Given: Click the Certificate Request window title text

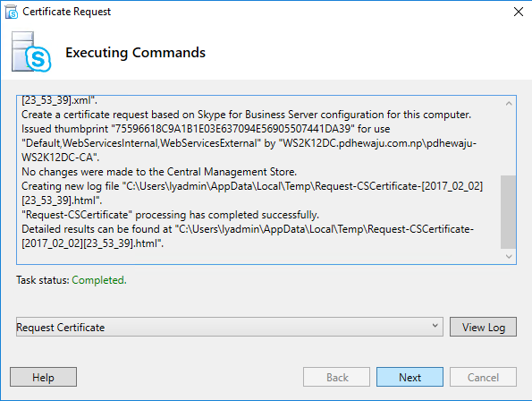Looking at the screenshot, I should (66, 12).
